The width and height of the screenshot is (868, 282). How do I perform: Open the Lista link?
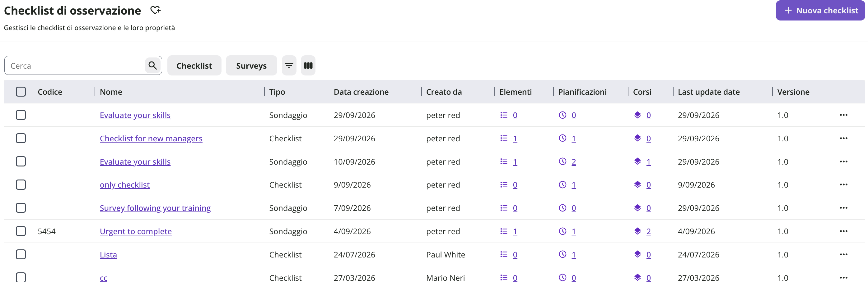108,254
